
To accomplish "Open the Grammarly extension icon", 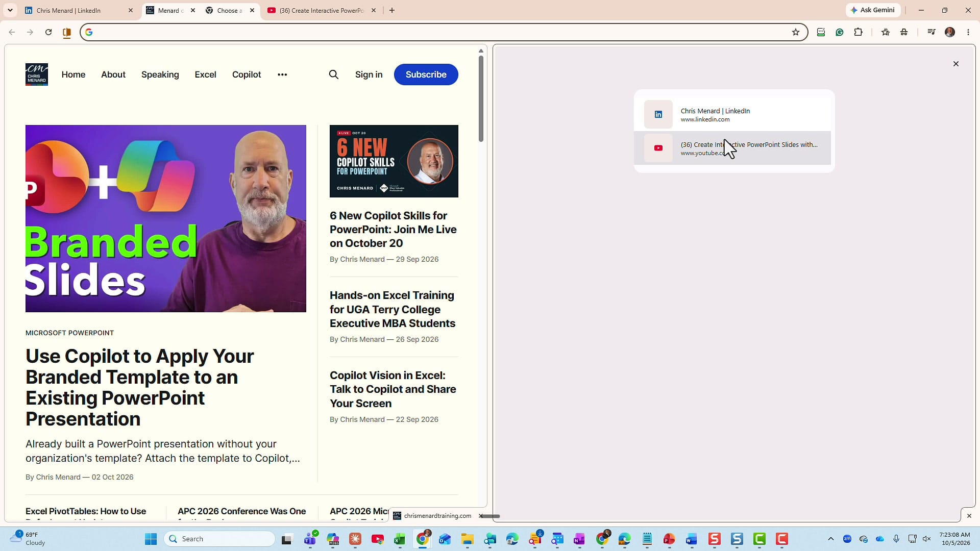I will pyautogui.click(x=840, y=32).
